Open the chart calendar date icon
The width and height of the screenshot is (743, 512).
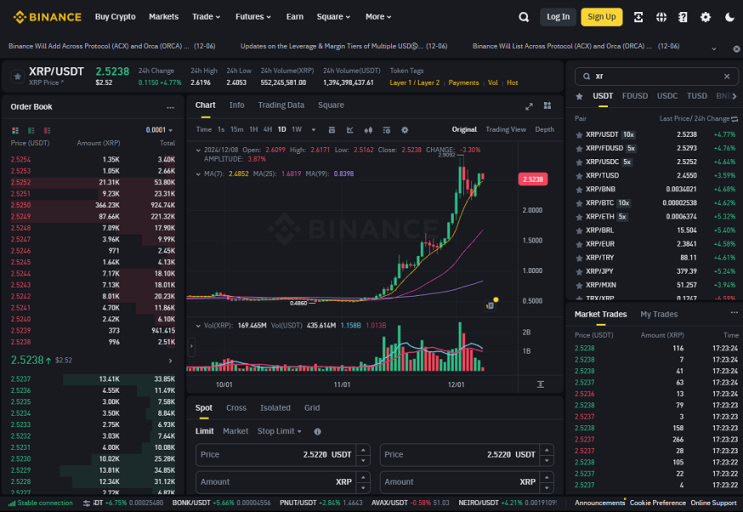(x=332, y=130)
